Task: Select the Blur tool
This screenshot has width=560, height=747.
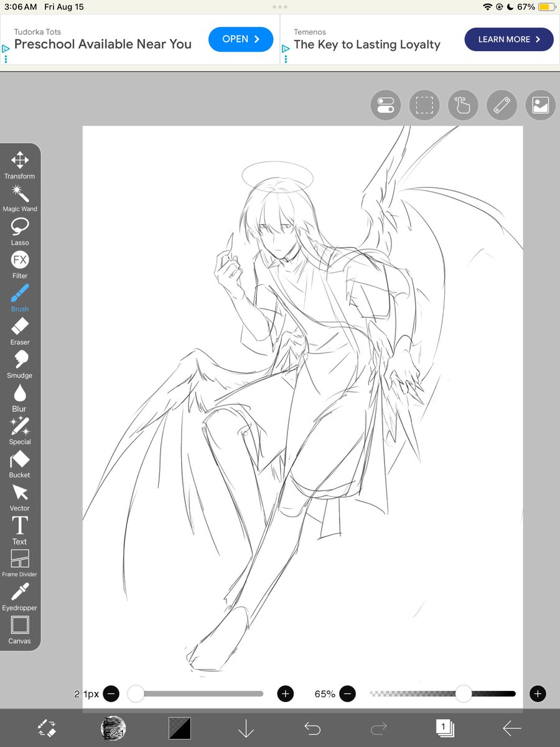Action: (x=20, y=398)
